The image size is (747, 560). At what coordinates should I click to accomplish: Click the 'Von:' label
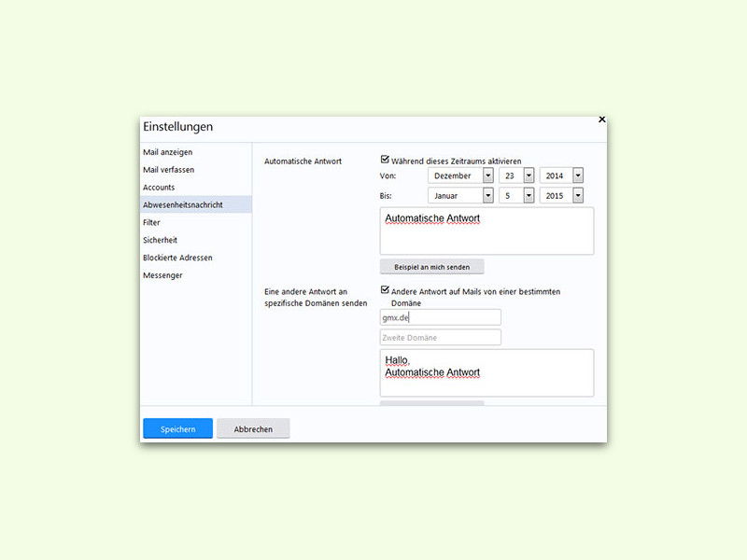[x=388, y=175]
